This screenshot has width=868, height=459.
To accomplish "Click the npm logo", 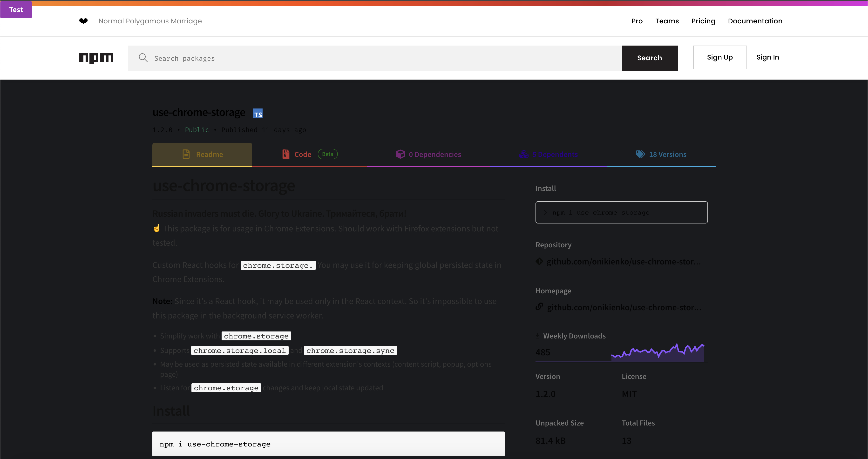I will [96, 58].
